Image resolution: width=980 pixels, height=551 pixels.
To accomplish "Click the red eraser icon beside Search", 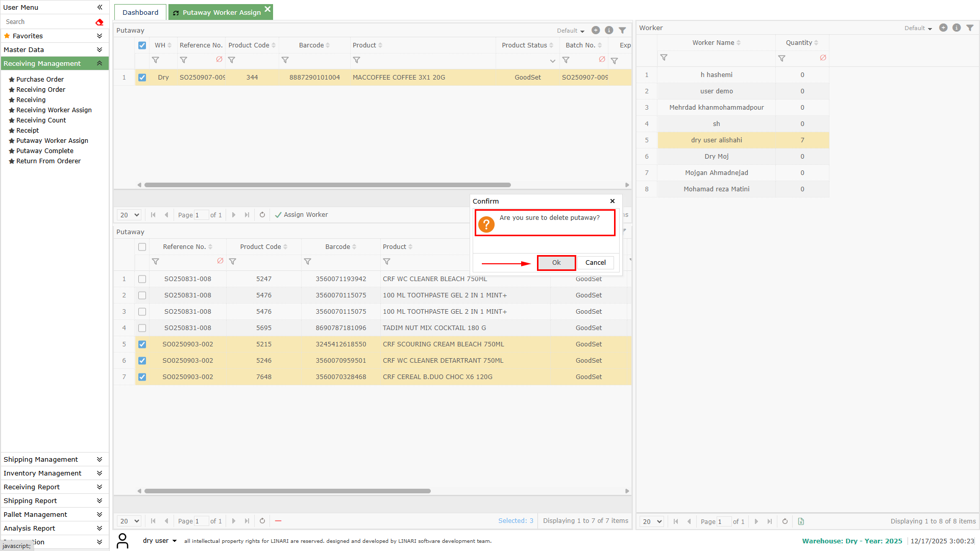I will (100, 22).
